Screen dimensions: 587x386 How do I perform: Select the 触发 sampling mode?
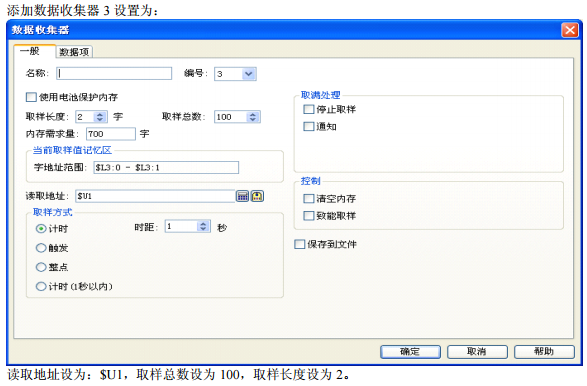(x=41, y=248)
